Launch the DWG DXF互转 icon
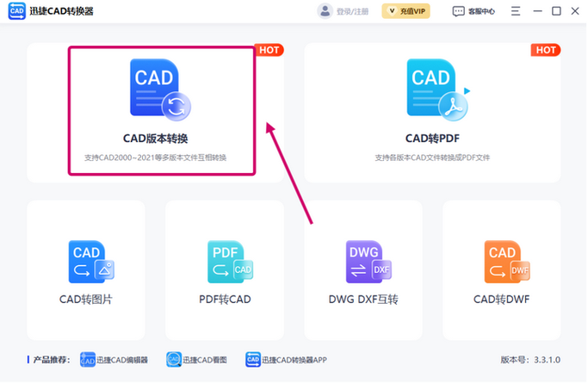 368,262
